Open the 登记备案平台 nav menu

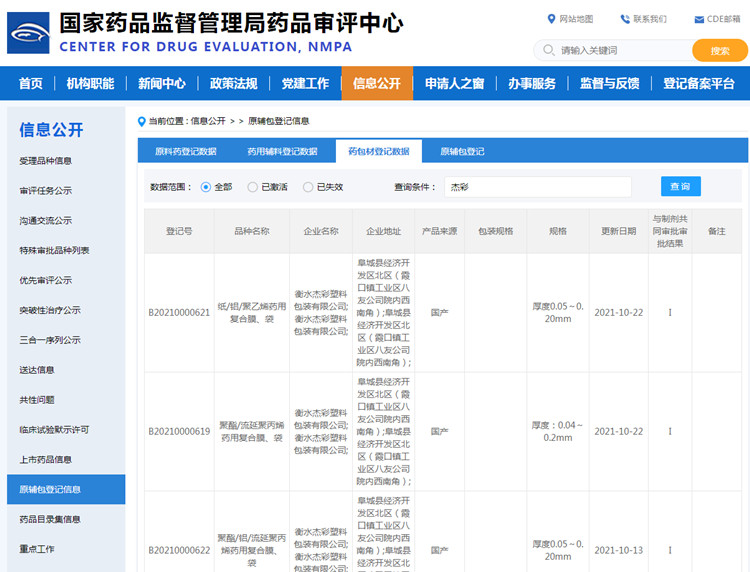click(x=699, y=83)
